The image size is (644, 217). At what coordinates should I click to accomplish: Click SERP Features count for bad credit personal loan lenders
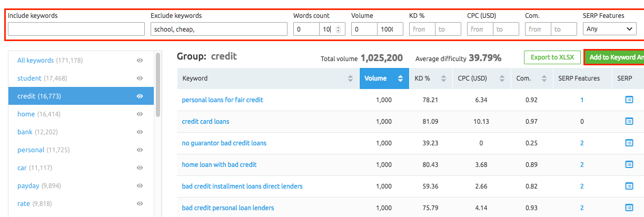click(582, 208)
